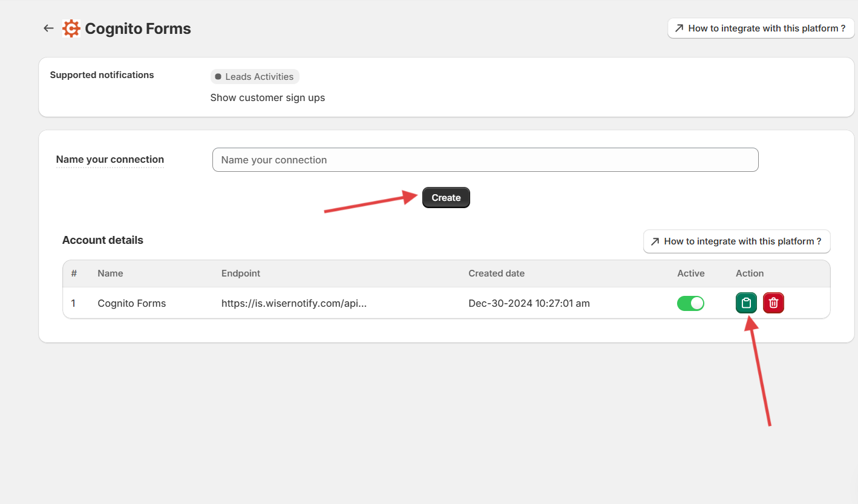The image size is (858, 504).
Task: Click the 'Name your connection' label
Action: point(110,160)
